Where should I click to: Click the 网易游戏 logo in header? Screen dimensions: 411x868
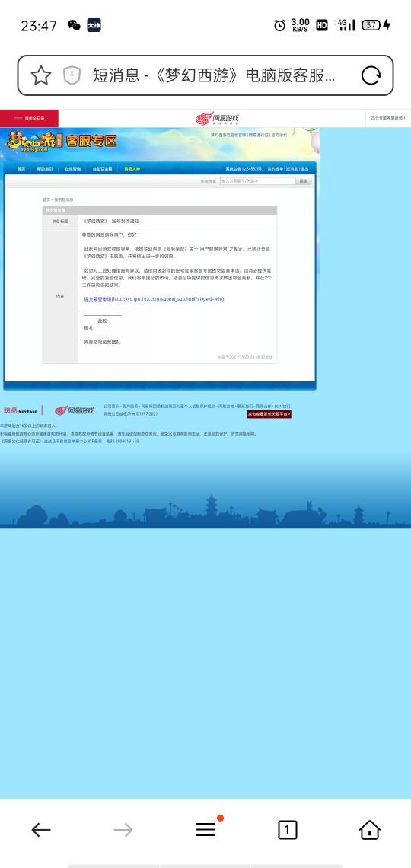[x=218, y=119]
